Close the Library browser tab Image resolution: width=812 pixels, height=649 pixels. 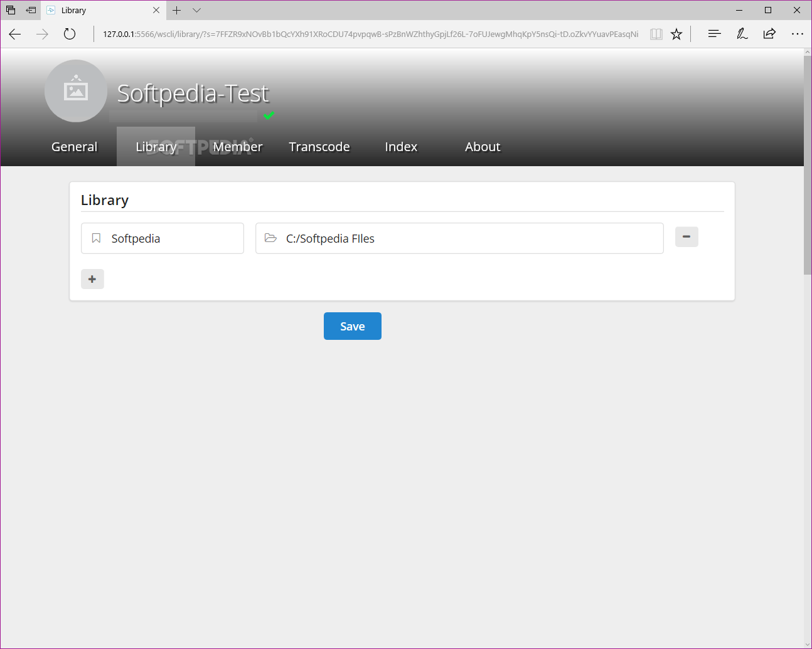pyautogui.click(x=156, y=10)
